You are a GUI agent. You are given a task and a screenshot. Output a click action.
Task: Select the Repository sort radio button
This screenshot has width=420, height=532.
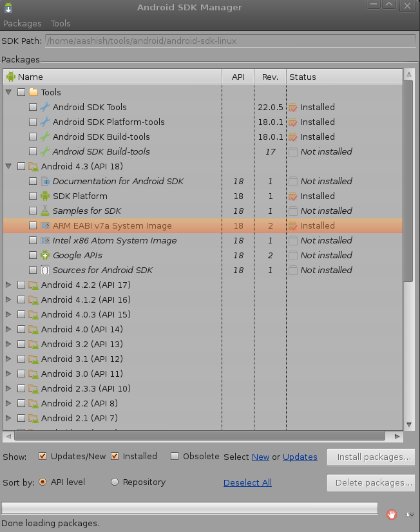coord(115,482)
